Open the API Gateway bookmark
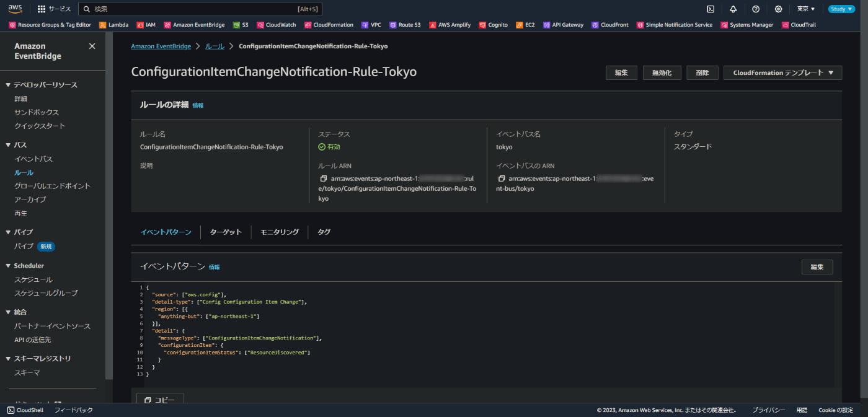The width and height of the screenshot is (868, 417). 563,25
